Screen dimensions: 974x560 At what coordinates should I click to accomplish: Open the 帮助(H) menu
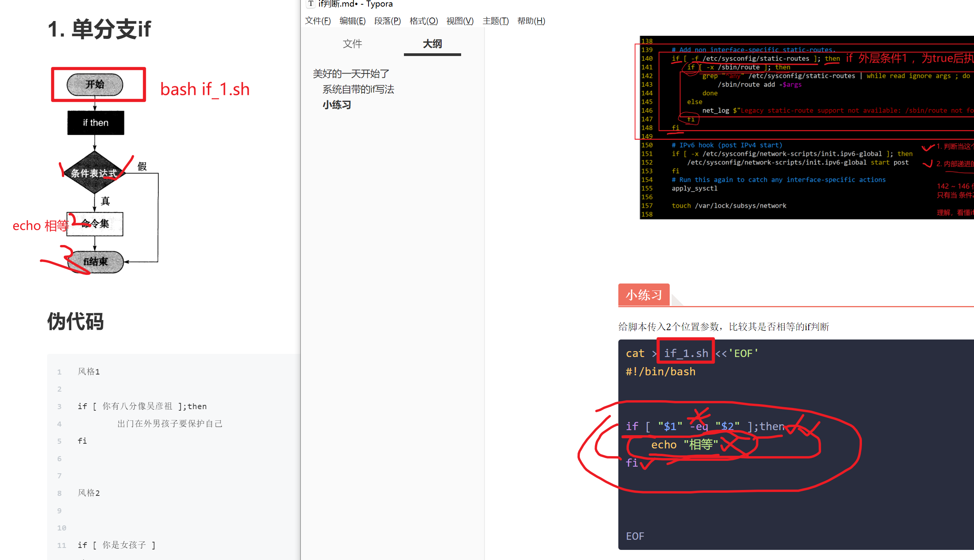click(x=531, y=21)
